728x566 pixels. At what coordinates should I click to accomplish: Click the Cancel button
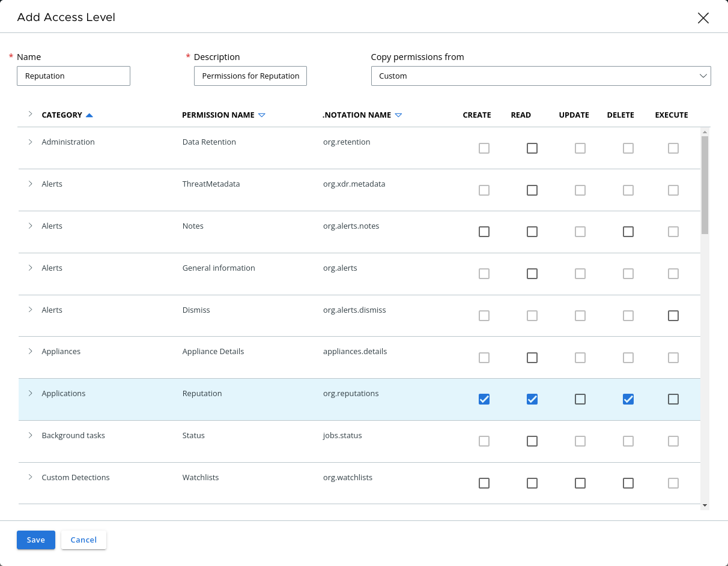[83, 540]
